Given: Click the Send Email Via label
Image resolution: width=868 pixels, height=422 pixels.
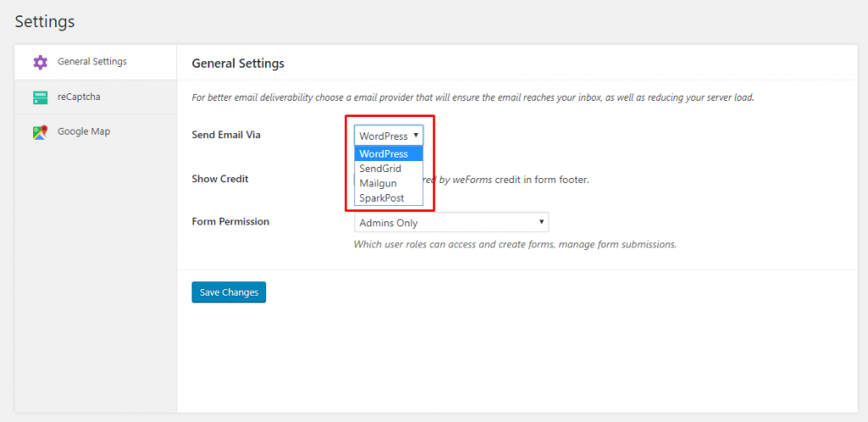Looking at the screenshot, I should pyautogui.click(x=225, y=135).
